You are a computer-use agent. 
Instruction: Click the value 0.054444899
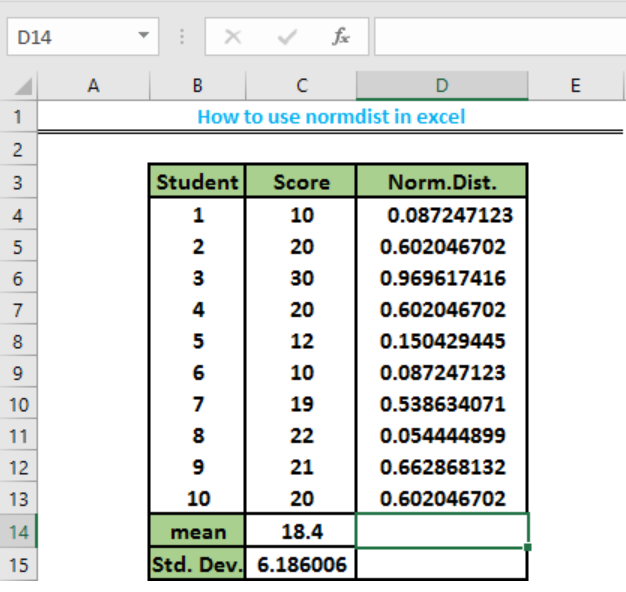pos(443,436)
